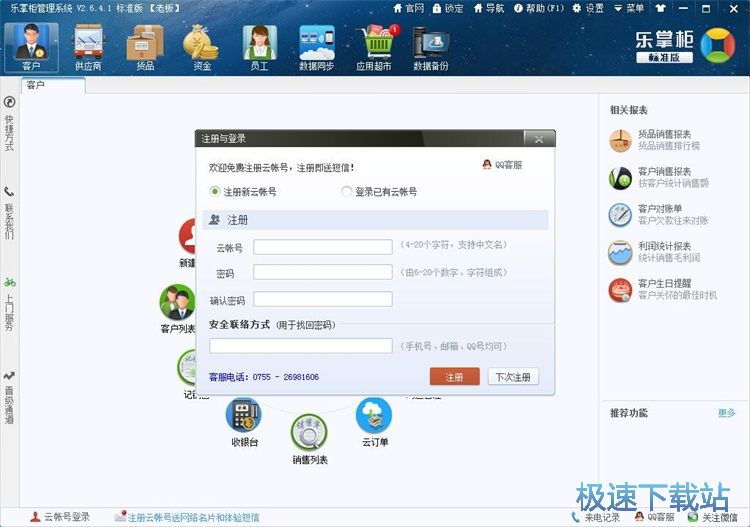Open 利润统计报表 profit report
750x527 pixels.
pyautogui.click(x=654, y=252)
